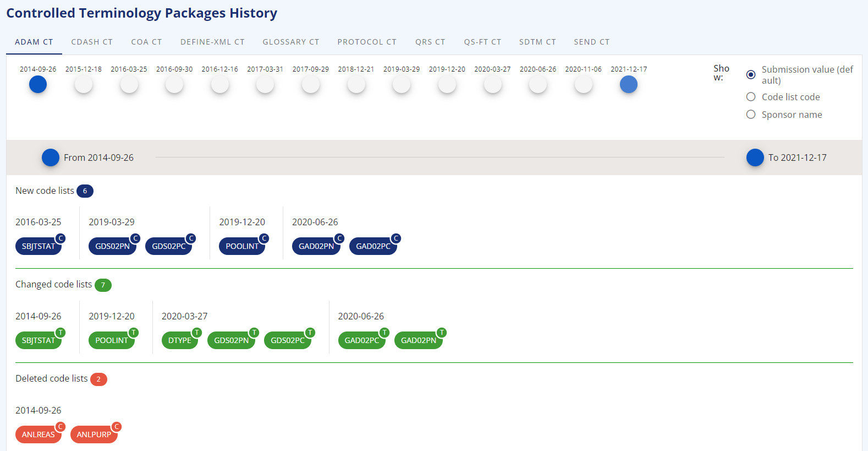Click the Controlled Terminology Packages History heading
Image resolution: width=868 pixels, height=451 pixels.
click(142, 13)
